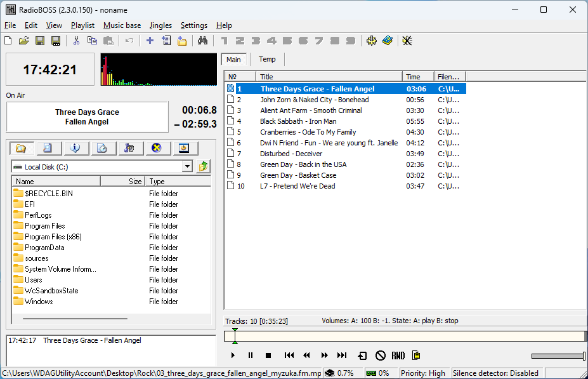This screenshot has height=379, width=588.
Task: Click the file search panel icon
Action: coord(48,148)
